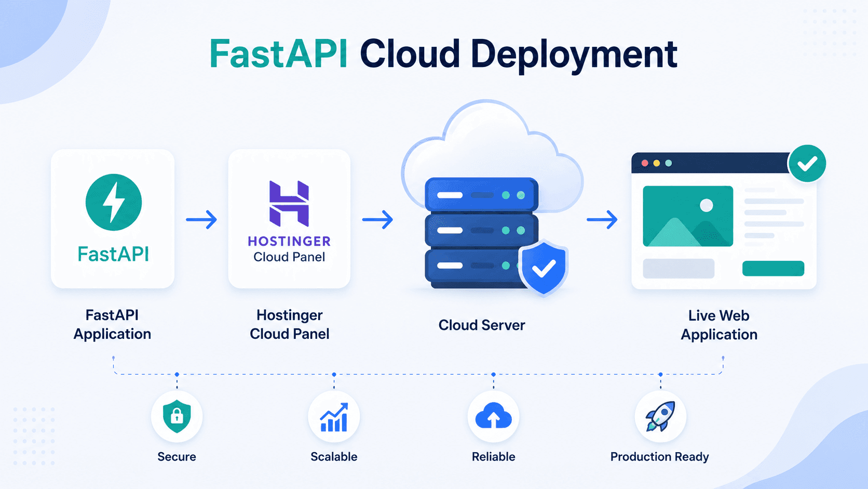Click the Cloud Deployment title text
The height and width of the screenshot is (489, 868).
[519, 55]
